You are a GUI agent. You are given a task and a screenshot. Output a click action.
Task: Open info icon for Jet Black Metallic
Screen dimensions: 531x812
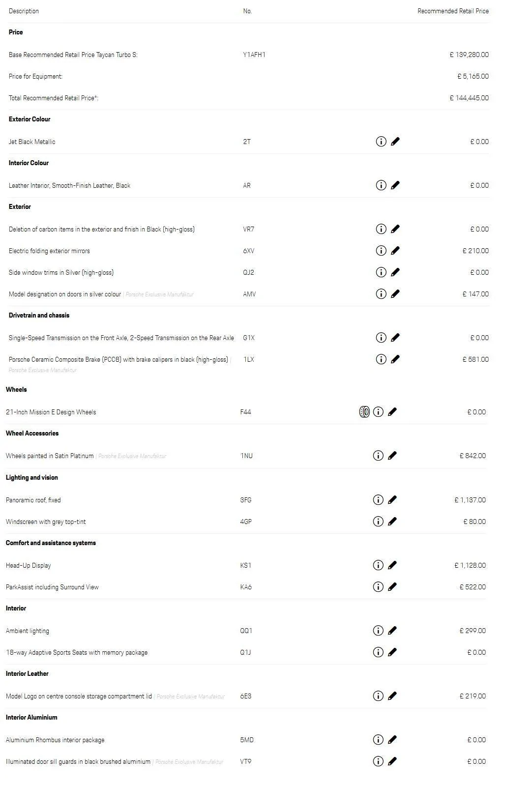(381, 142)
